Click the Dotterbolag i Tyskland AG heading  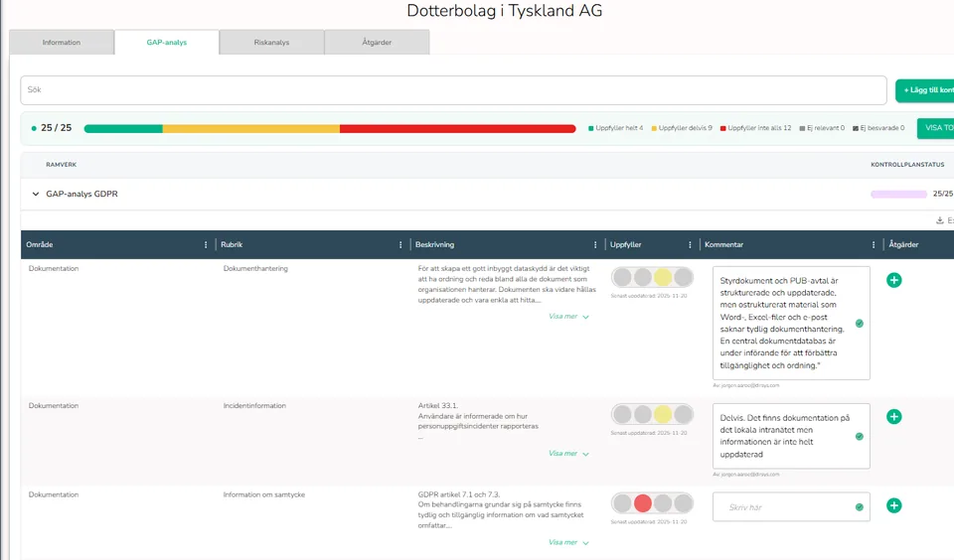click(505, 11)
